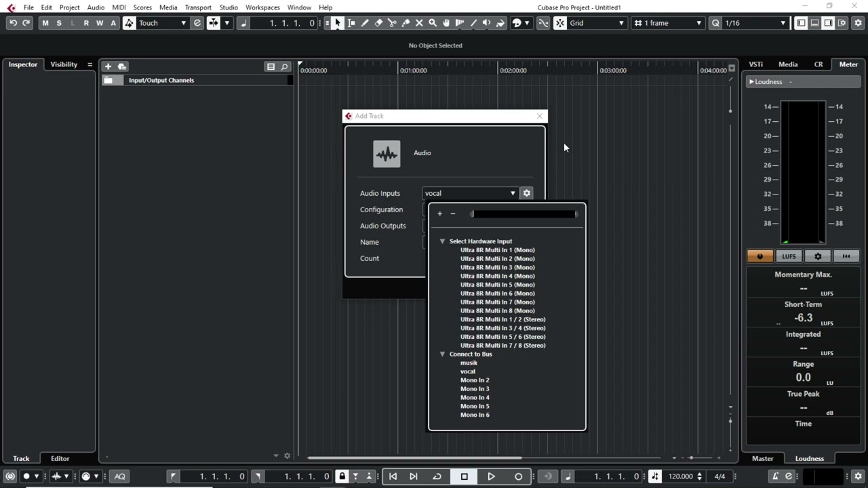
Task: Toggle Solo (S) state button
Action: (x=59, y=23)
